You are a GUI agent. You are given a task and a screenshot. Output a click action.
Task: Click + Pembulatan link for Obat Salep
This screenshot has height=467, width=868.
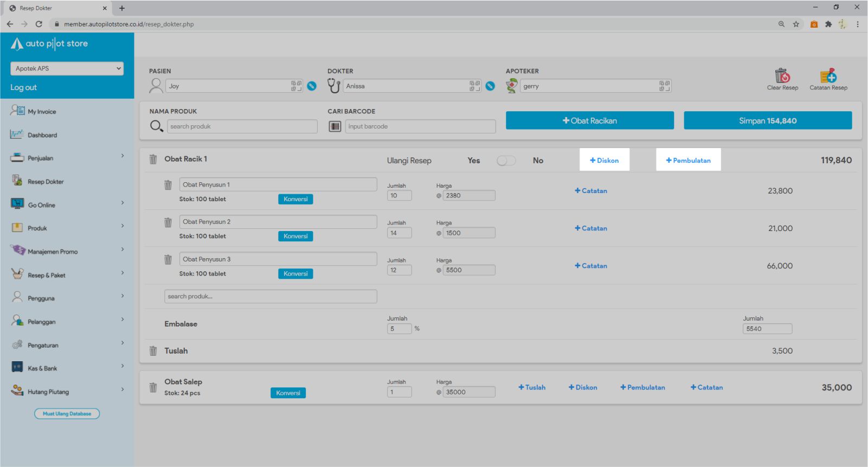(x=642, y=387)
